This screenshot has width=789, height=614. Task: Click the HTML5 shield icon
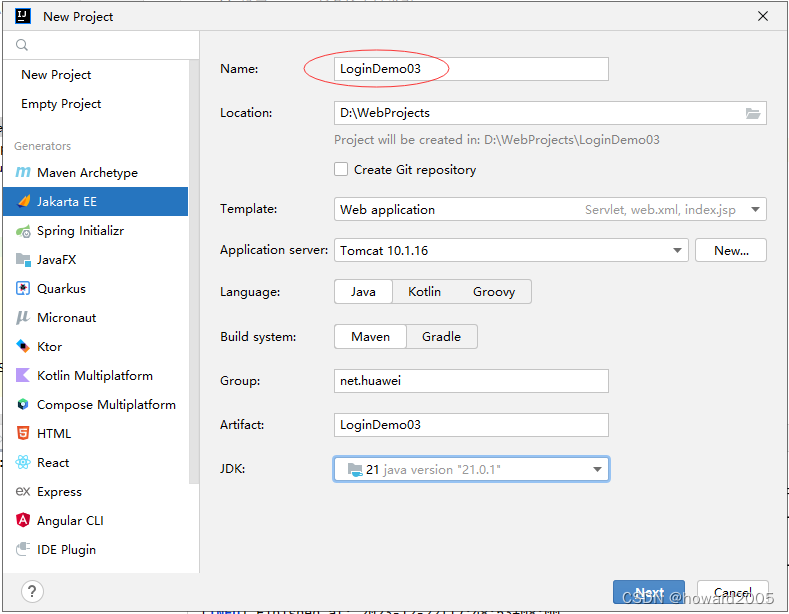[23, 433]
